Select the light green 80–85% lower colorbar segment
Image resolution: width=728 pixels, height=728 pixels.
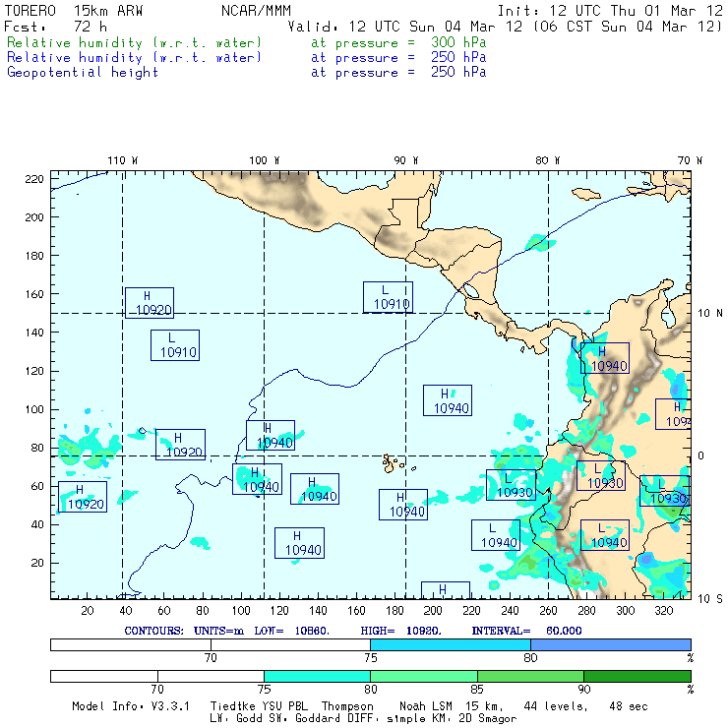pyautogui.click(x=424, y=676)
